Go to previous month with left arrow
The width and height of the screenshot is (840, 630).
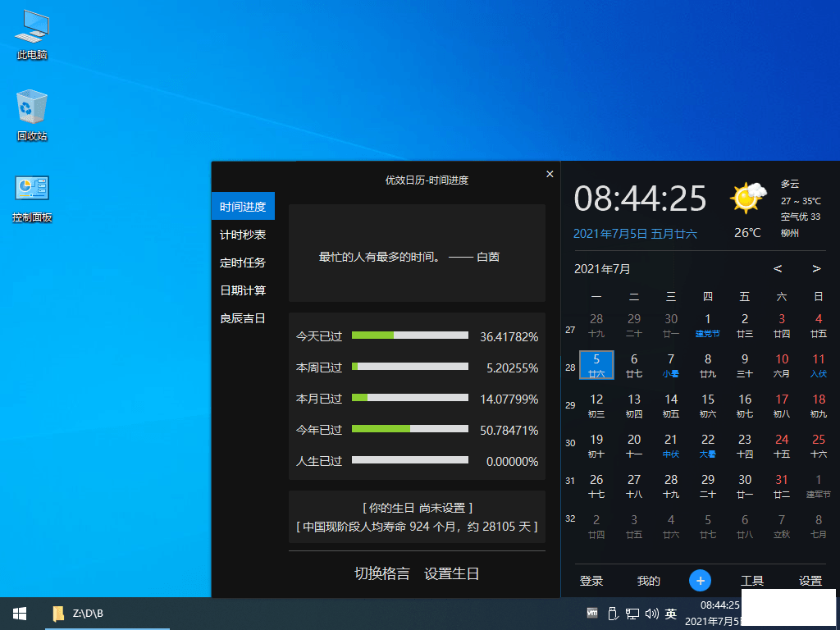778,268
